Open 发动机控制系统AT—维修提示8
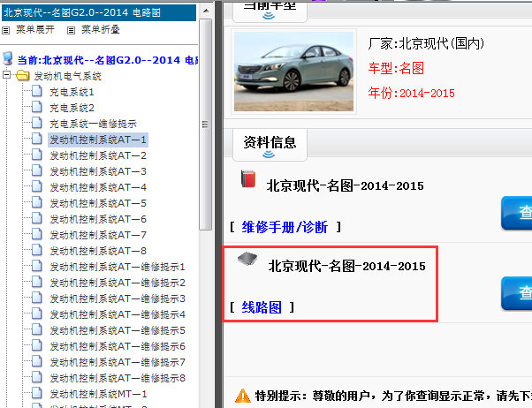This screenshot has height=408, width=532. point(118,378)
